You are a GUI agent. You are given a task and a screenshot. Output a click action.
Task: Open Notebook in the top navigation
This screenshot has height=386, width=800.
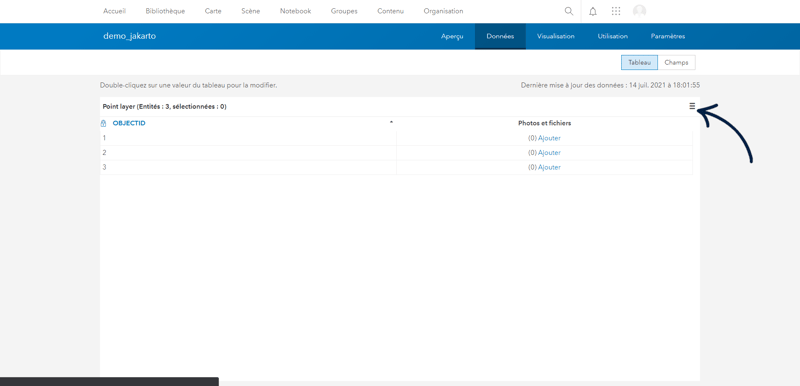coord(295,11)
